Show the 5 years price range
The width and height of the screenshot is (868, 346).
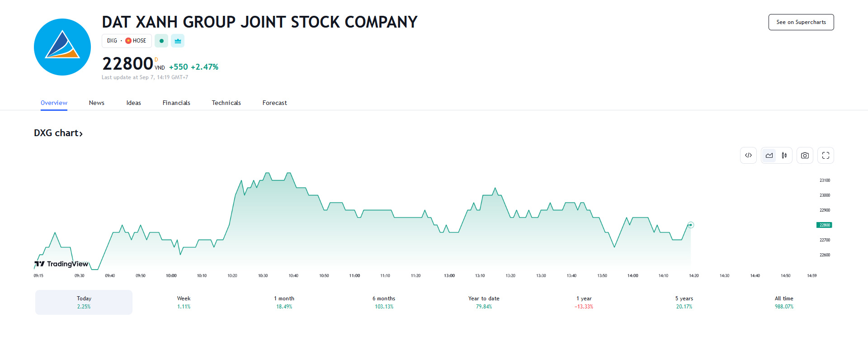(x=684, y=302)
